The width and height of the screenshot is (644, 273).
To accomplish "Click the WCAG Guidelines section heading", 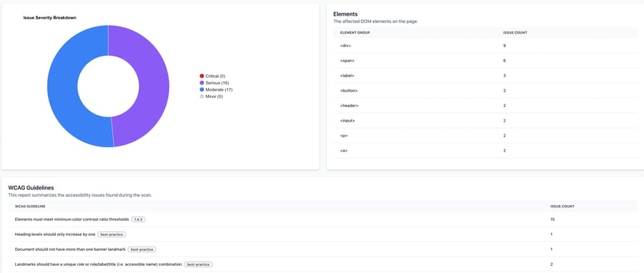I will pos(31,188).
